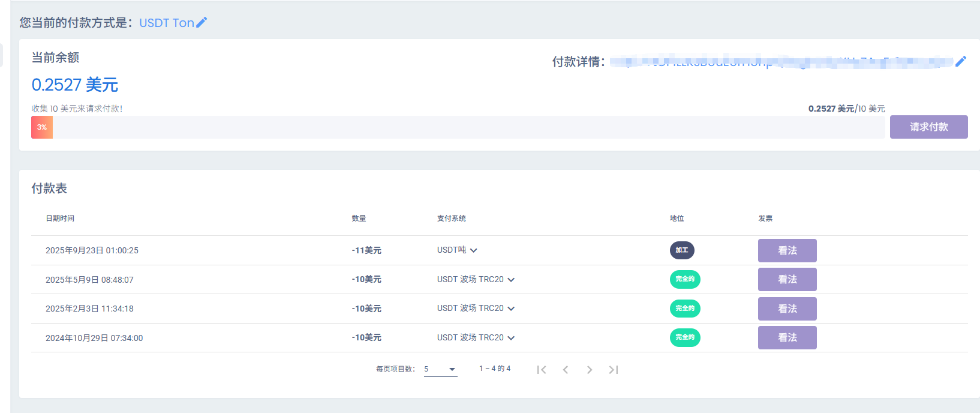Image resolution: width=980 pixels, height=413 pixels.
Task: Click the 请求付款 request payout button
Action: (928, 127)
